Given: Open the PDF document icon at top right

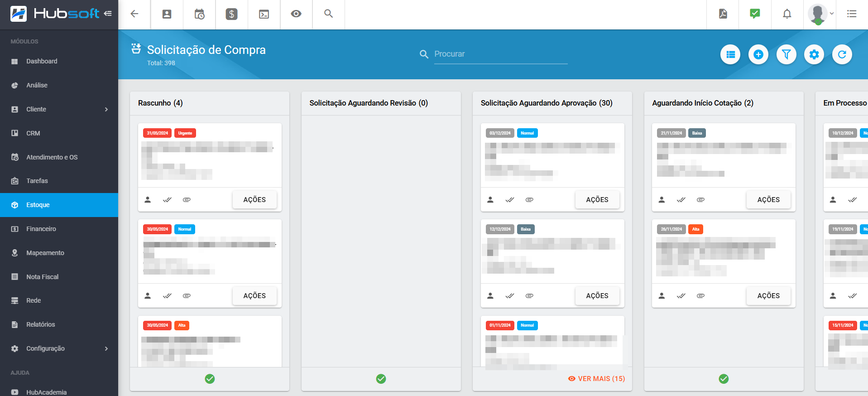Looking at the screenshot, I should pyautogui.click(x=723, y=14).
